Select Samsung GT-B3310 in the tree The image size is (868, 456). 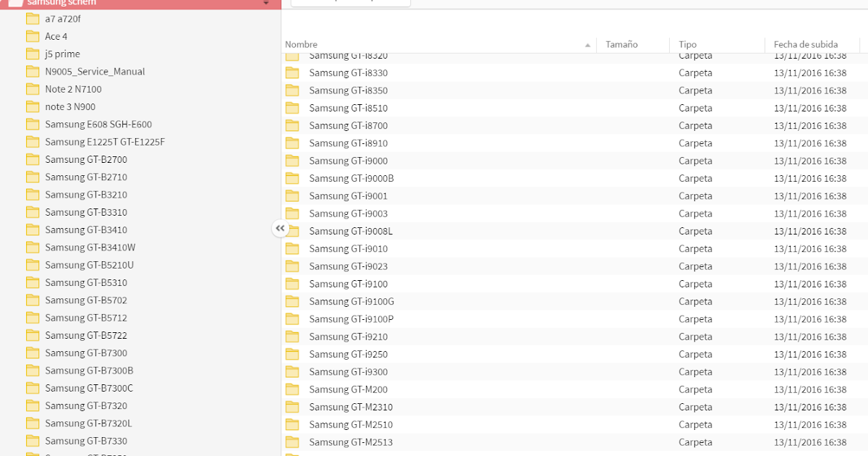(86, 212)
